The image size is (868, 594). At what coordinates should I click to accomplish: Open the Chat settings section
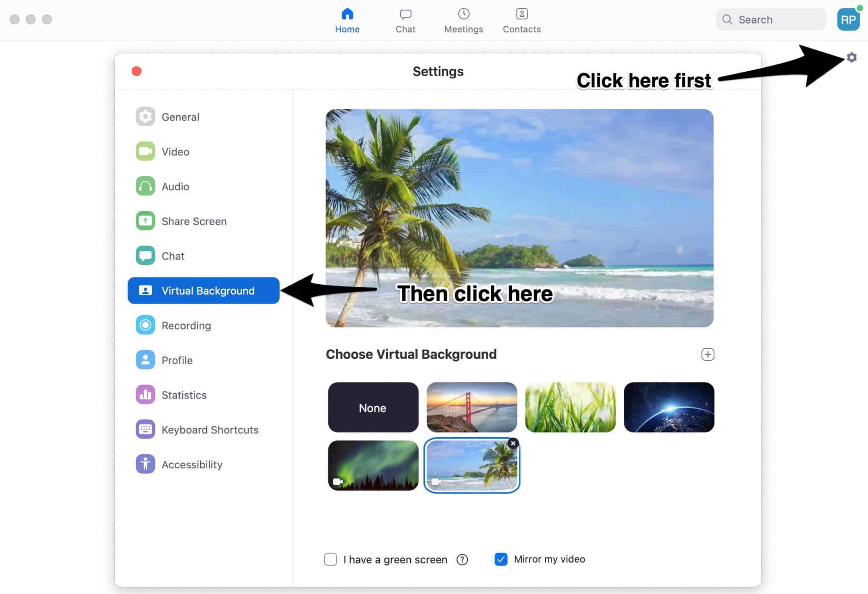(x=172, y=256)
